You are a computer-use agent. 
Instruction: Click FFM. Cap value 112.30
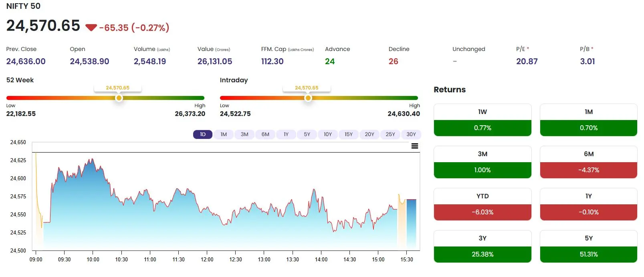273,61
